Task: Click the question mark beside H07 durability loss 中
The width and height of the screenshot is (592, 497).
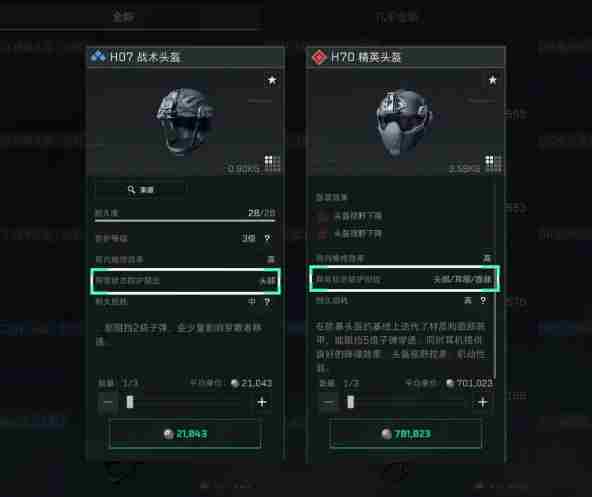Action: click(x=267, y=301)
